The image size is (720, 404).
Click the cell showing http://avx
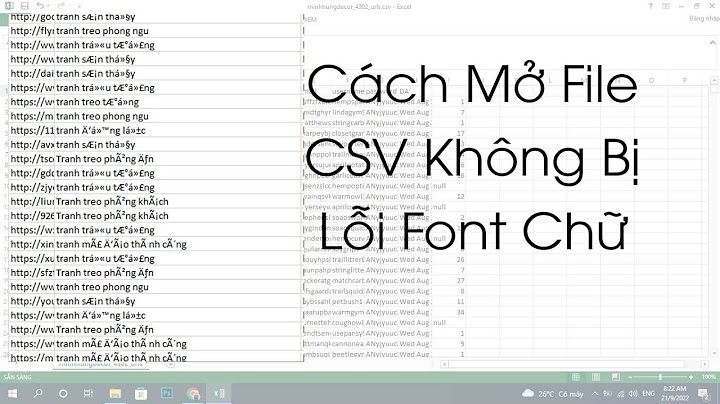click(x=32, y=145)
